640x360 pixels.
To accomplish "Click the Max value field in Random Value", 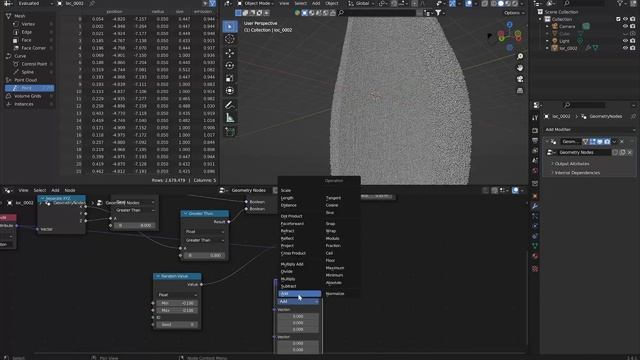I will pos(177,311).
